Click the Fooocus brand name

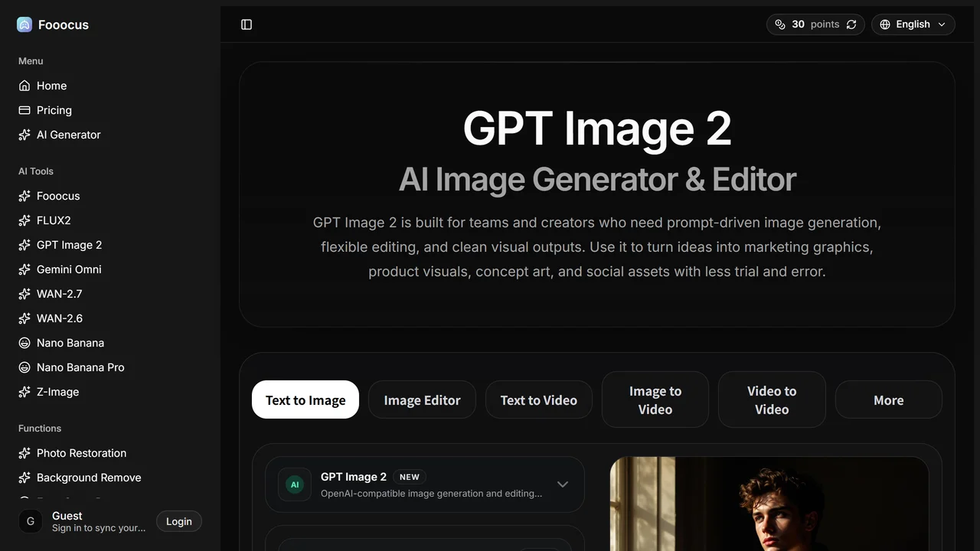pyautogui.click(x=64, y=24)
